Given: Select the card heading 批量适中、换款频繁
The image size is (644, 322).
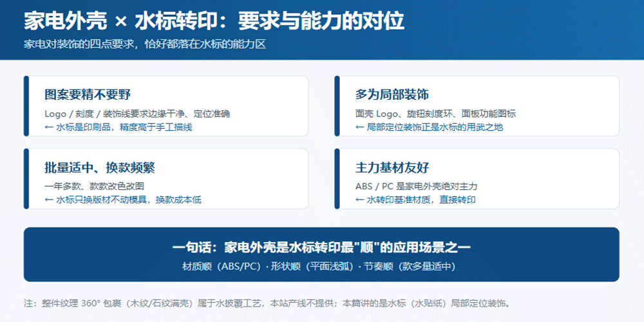Looking at the screenshot, I should pyautogui.click(x=99, y=167).
